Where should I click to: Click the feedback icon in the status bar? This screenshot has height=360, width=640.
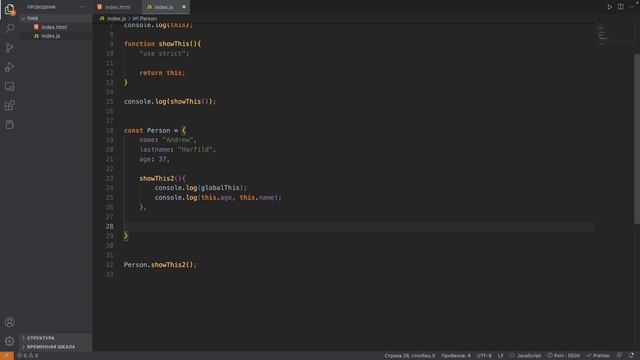click(x=620, y=356)
